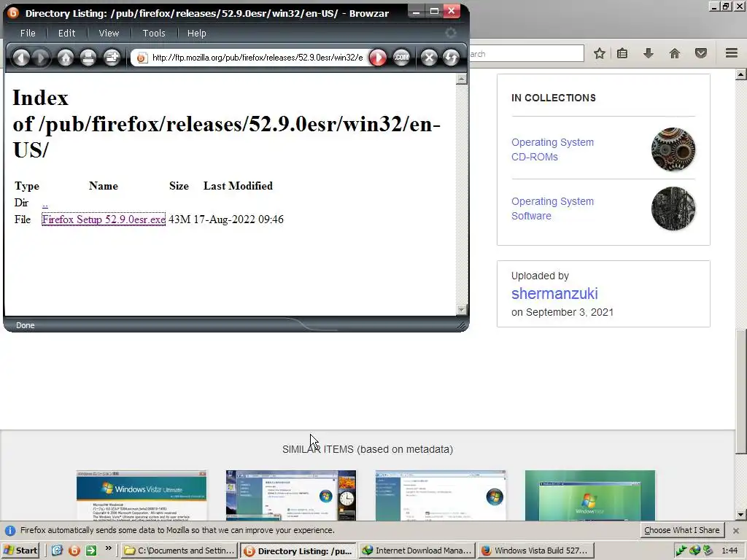Click the Browzar throbber gear icon
Image resolution: width=747 pixels, height=560 pixels.
tap(450, 32)
